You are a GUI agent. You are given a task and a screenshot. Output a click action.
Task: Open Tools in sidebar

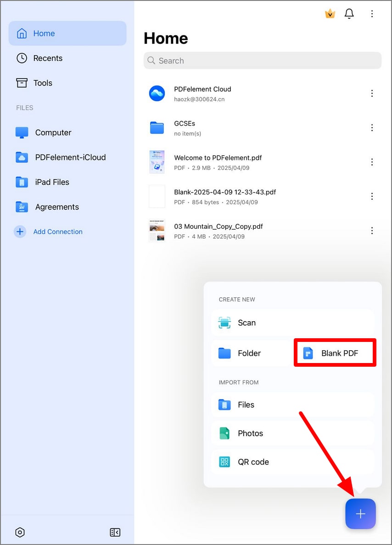(67, 83)
